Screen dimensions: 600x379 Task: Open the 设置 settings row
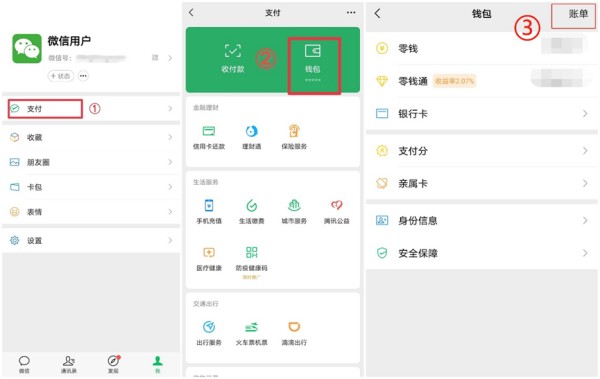tap(91, 240)
